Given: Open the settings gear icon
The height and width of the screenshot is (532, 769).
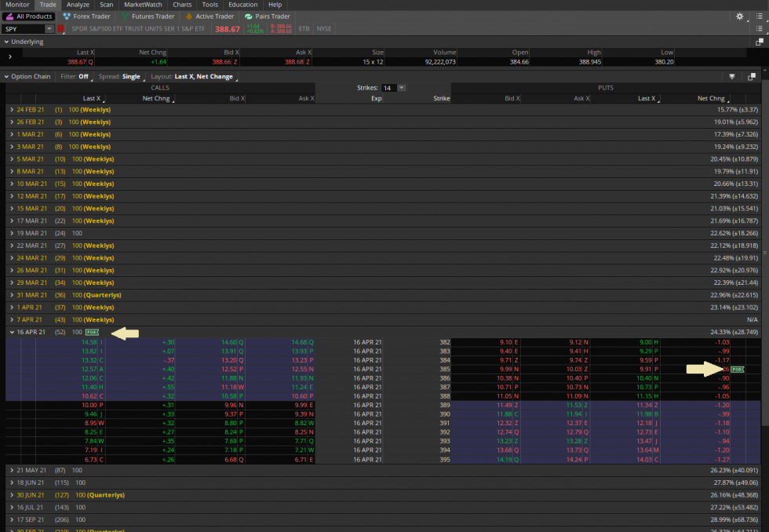Looking at the screenshot, I should tap(738, 16).
